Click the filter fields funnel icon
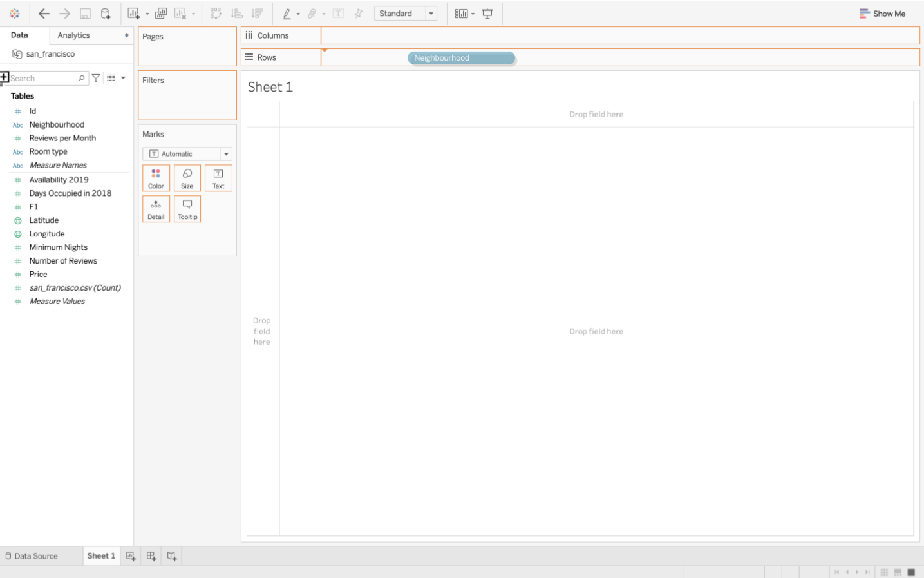 (96, 78)
